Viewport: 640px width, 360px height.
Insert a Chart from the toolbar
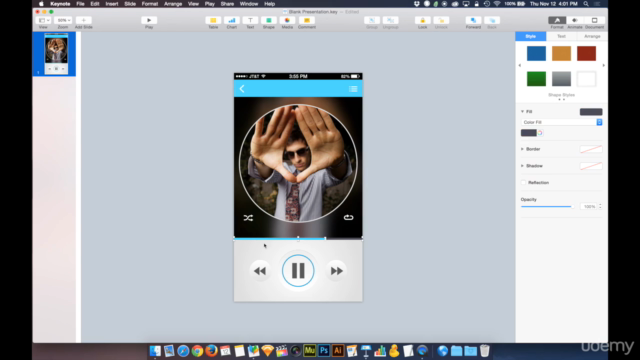coord(231,20)
